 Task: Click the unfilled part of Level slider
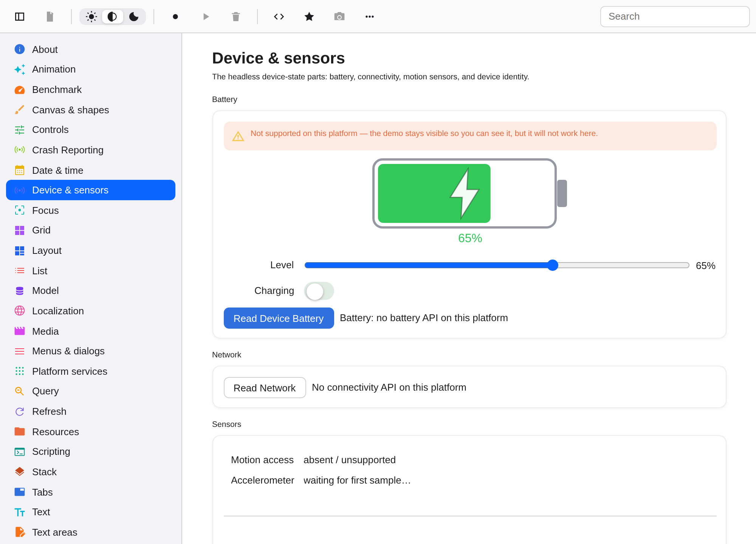click(624, 265)
